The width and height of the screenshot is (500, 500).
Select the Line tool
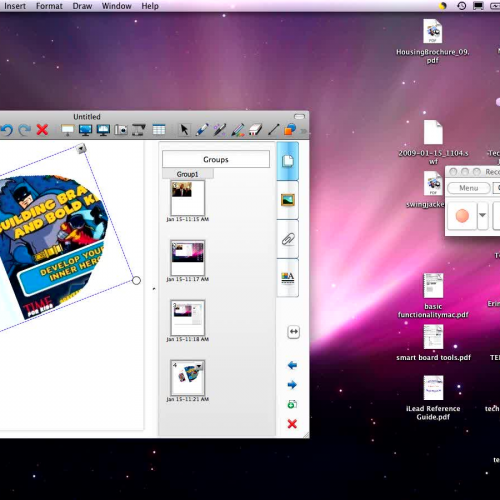point(273,130)
